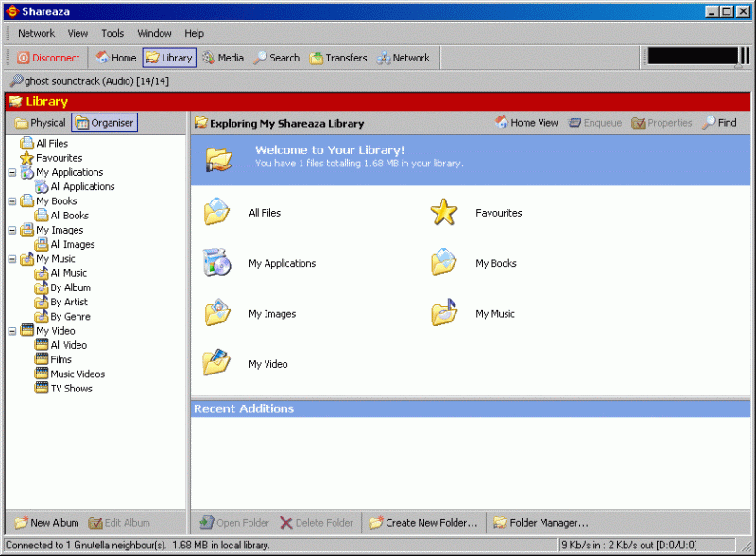Open the Window menu
This screenshot has width=756, height=556.
click(154, 33)
